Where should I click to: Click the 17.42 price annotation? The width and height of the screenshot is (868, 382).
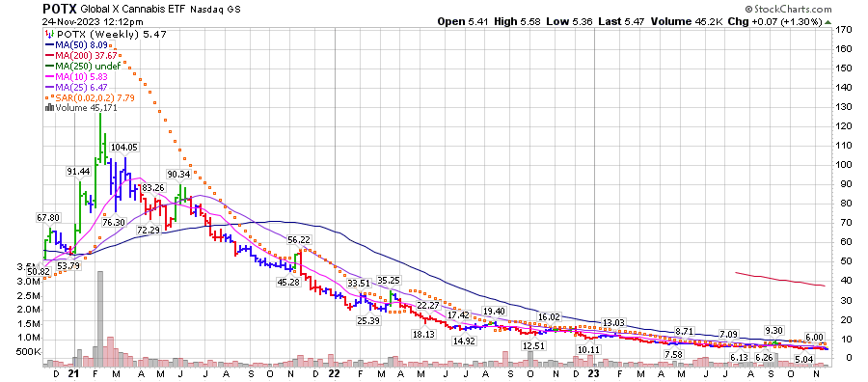459,314
